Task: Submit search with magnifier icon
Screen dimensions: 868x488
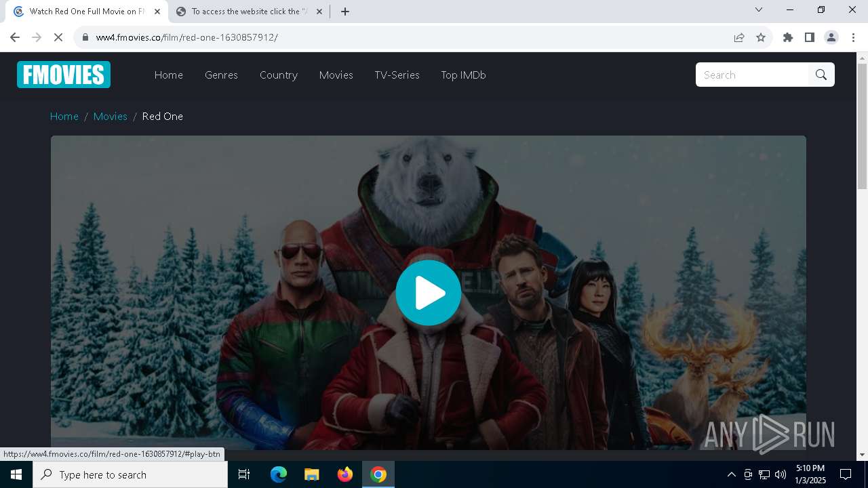Action: (x=821, y=75)
